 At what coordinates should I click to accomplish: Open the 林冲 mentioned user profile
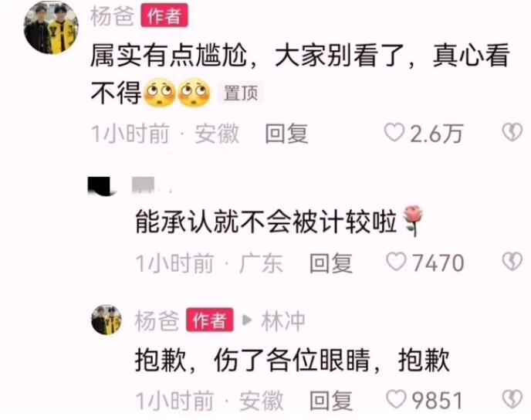[283, 320]
